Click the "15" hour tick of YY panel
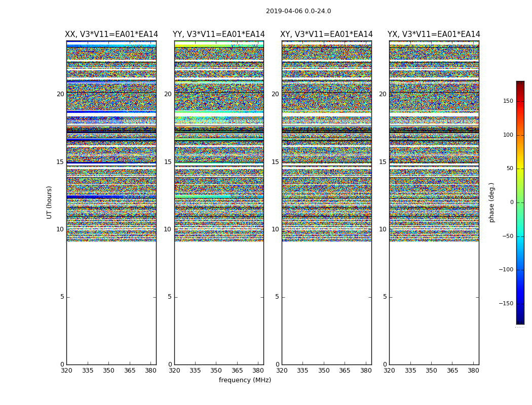This screenshot has width=532, height=405. (168, 162)
